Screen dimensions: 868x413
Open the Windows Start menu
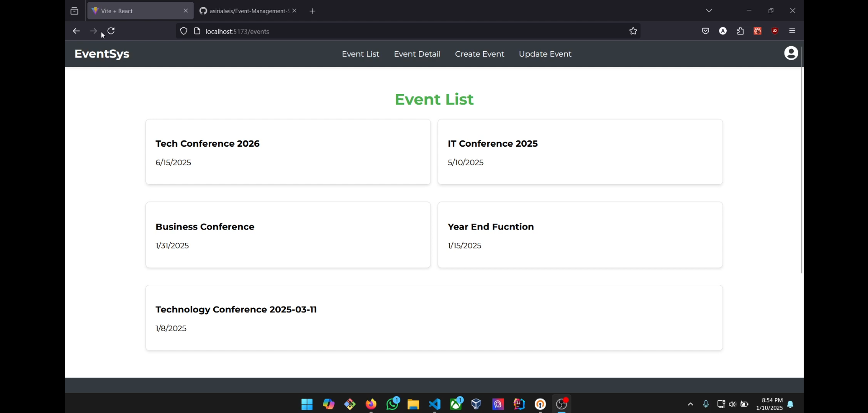[307, 404]
